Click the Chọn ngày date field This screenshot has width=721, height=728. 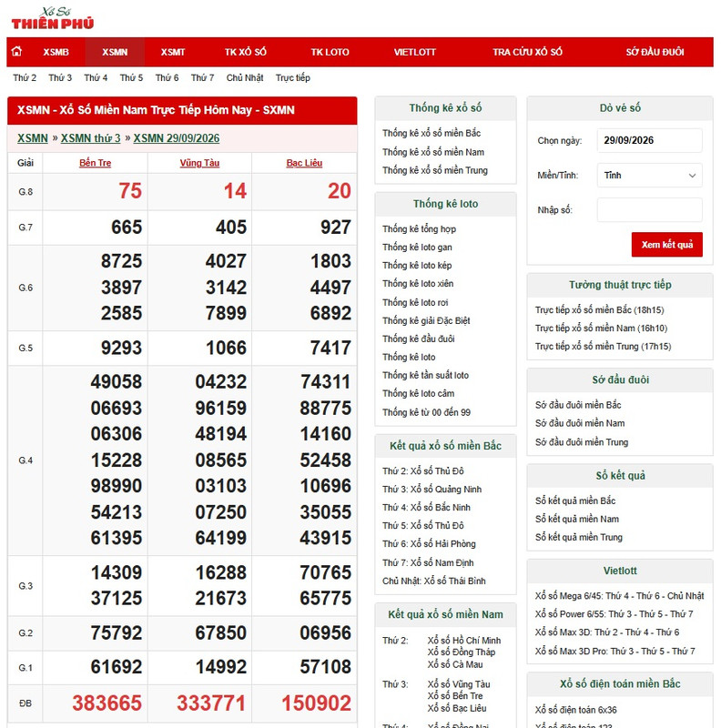point(649,140)
